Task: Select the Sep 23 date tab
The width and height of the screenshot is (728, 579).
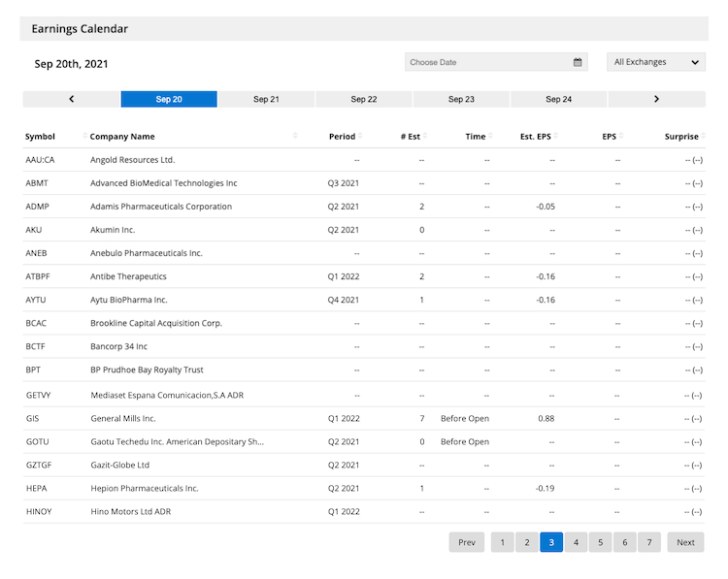Action: 461,99
